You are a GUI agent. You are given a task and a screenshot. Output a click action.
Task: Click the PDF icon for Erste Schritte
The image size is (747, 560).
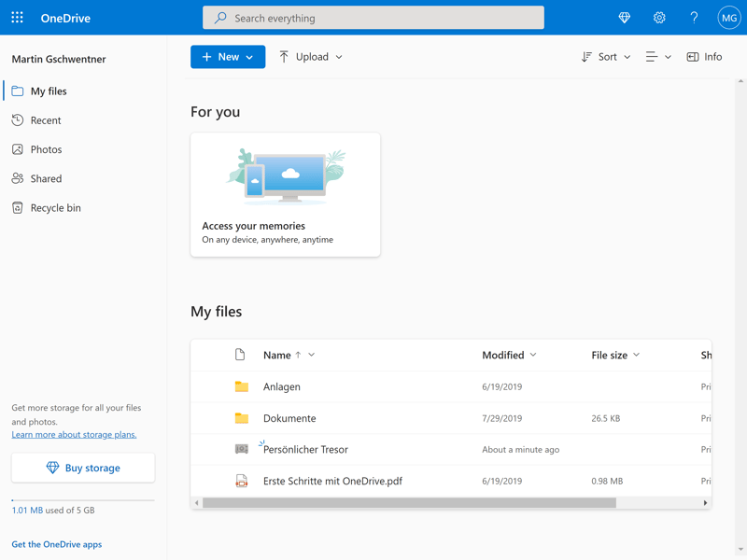(242, 481)
